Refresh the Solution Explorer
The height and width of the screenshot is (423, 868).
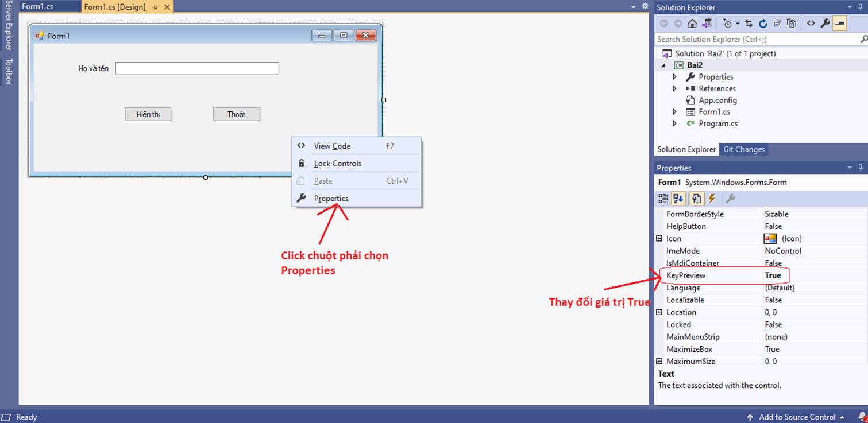click(x=762, y=24)
